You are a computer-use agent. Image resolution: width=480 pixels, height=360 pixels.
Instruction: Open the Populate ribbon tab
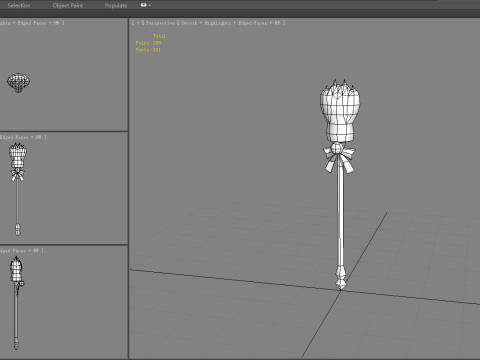coord(116,5)
